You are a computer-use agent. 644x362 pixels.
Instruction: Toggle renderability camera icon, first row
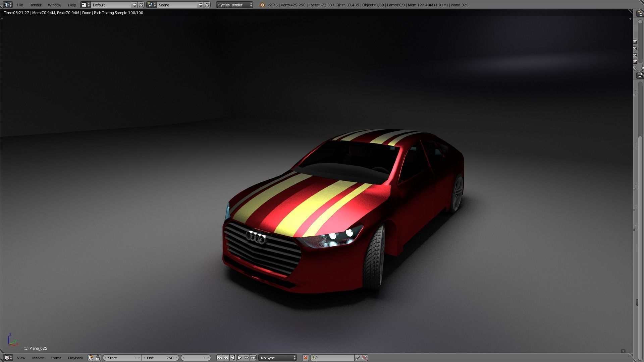tap(635, 42)
